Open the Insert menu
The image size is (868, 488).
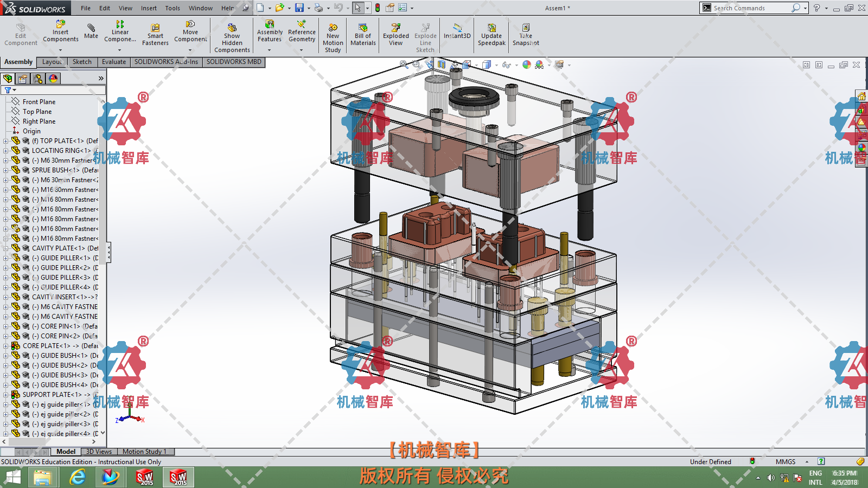click(149, 8)
